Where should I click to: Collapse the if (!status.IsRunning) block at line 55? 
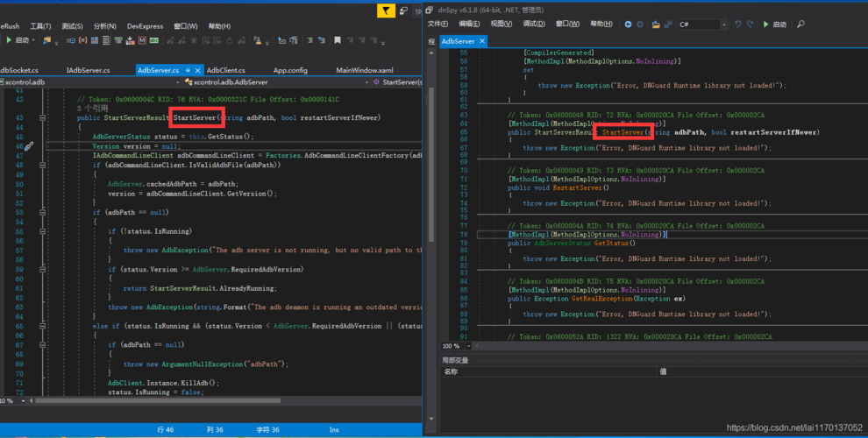(43, 231)
